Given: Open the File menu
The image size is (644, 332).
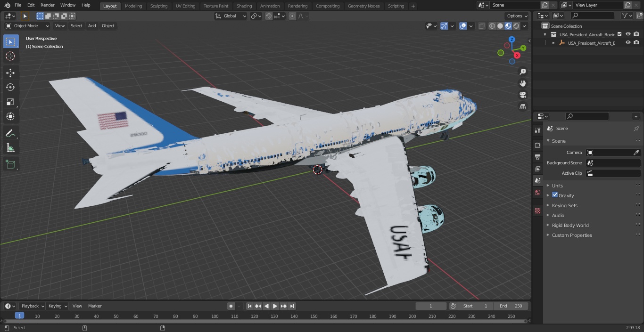Looking at the screenshot, I should (18, 5).
